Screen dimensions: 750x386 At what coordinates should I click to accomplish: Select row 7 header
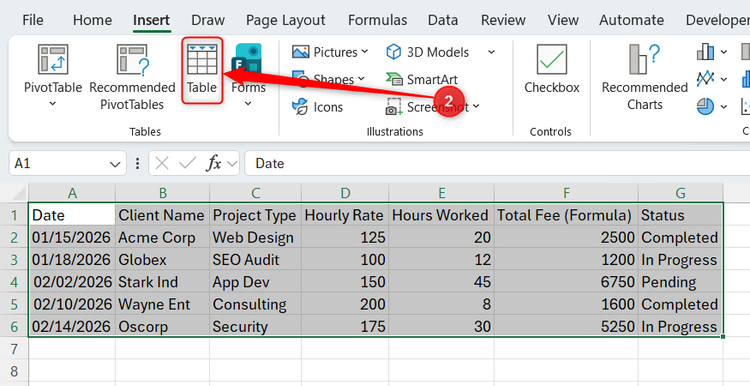(x=14, y=349)
